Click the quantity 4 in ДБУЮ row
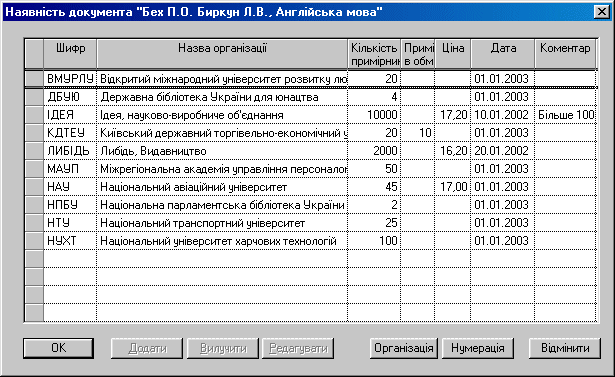Screen dimensions: 615x377 374,97
